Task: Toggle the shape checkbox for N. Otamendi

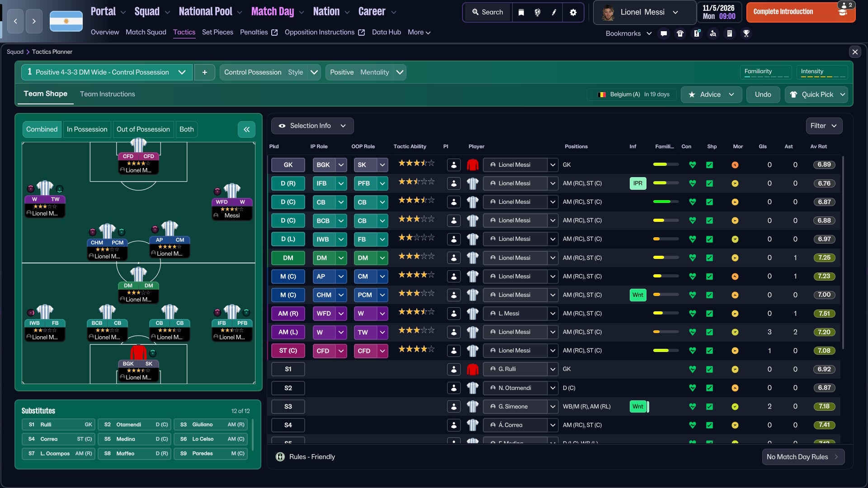Action: [x=710, y=388]
